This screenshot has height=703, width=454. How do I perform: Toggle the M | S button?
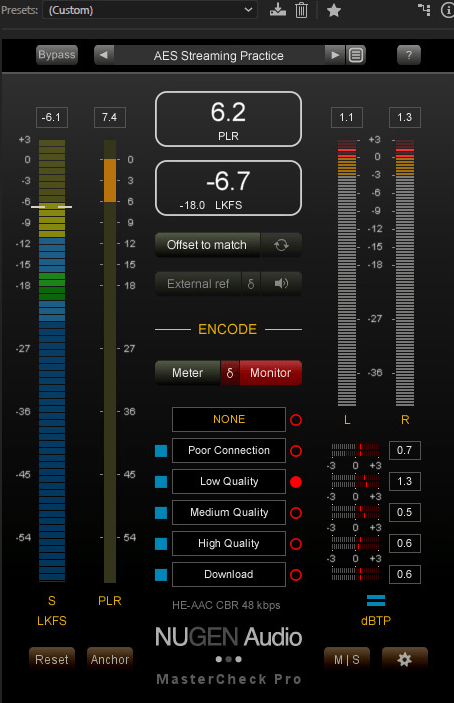tap(347, 660)
